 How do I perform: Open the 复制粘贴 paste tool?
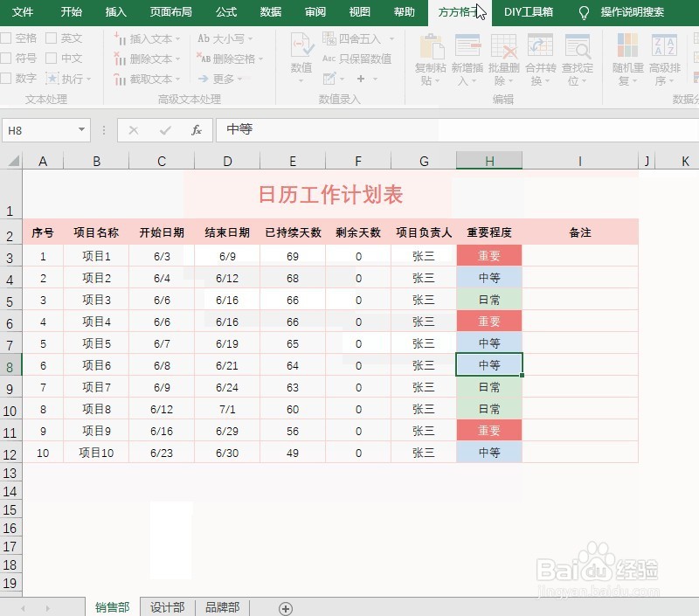pyautogui.click(x=430, y=59)
